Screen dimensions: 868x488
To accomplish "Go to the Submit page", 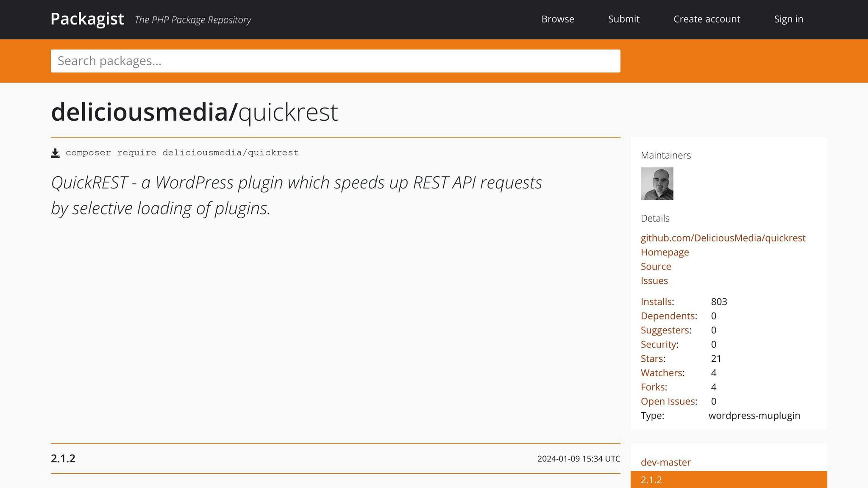I will (624, 19).
